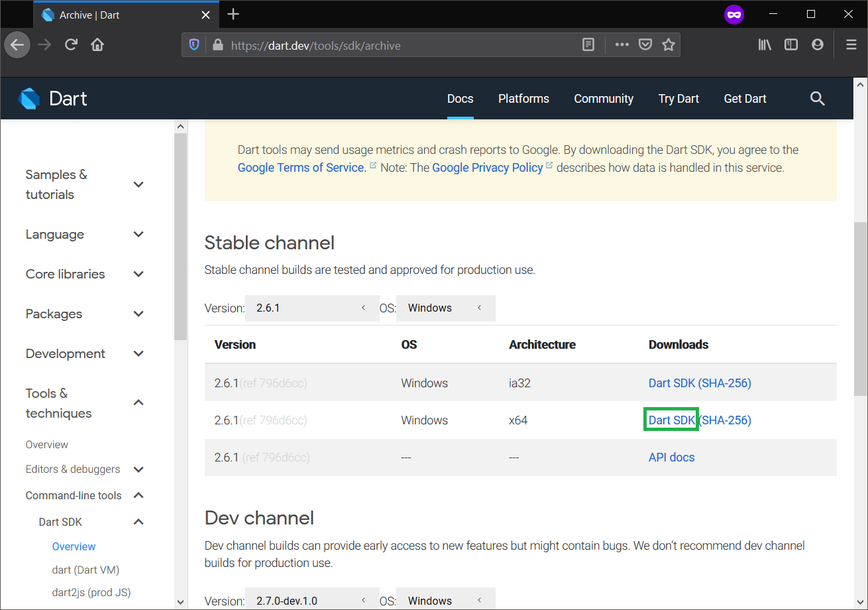Image resolution: width=868 pixels, height=610 pixels.
Task: Toggle the browser sidebar icon
Action: pyautogui.click(x=790, y=44)
